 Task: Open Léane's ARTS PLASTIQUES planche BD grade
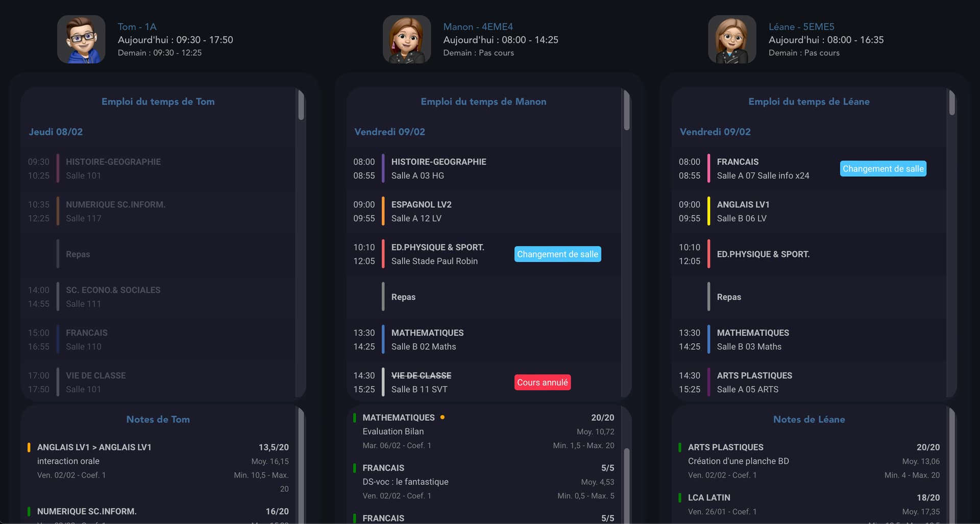pos(809,461)
